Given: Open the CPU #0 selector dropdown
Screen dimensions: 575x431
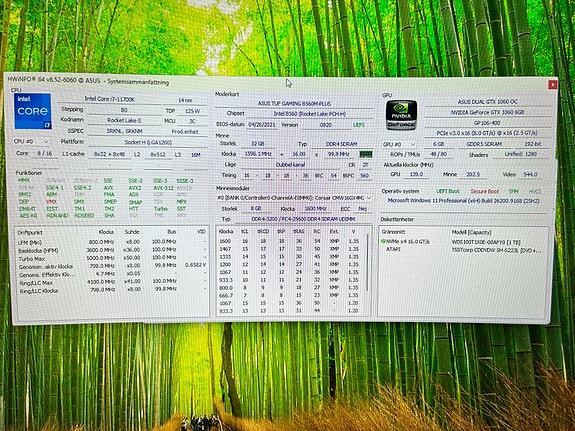Looking at the screenshot, I should click(31, 141).
